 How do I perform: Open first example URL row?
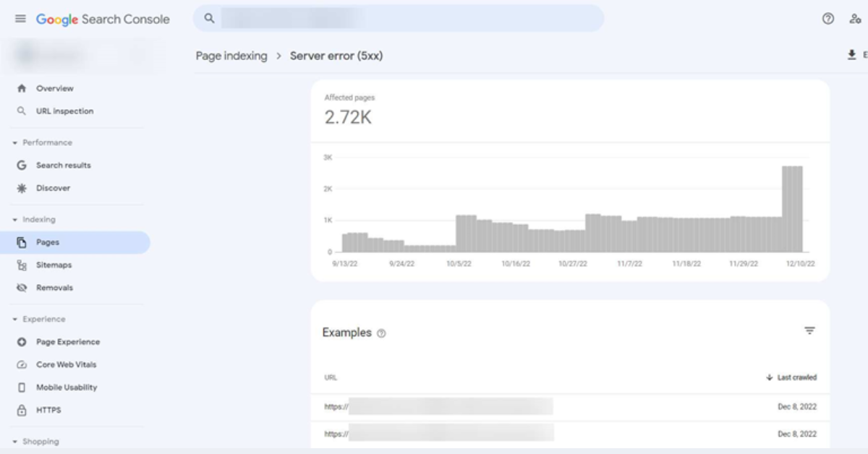click(570, 407)
